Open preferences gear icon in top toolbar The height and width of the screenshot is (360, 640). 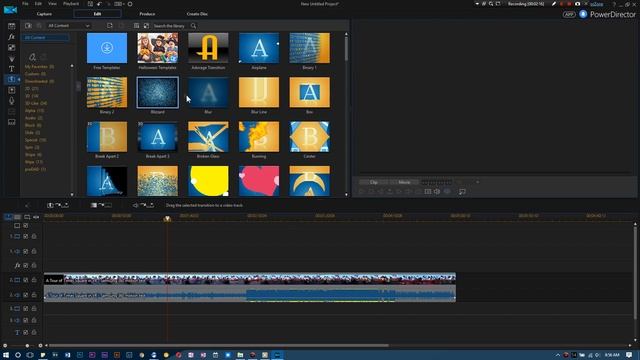[130, 4]
